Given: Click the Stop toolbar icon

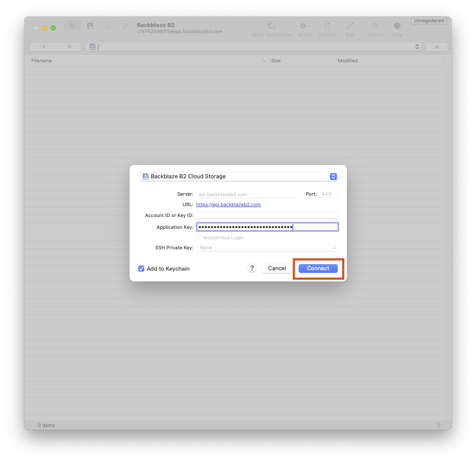Looking at the screenshot, I should pyautogui.click(x=397, y=26).
